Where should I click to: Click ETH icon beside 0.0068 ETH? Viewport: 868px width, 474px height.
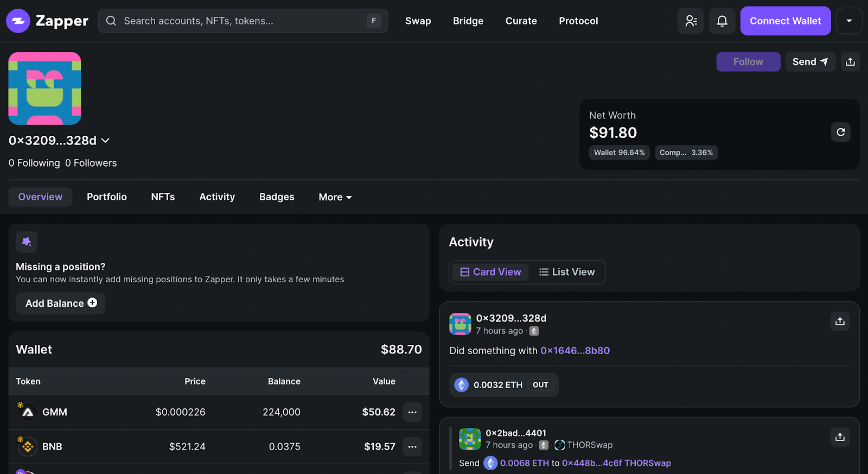coord(490,463)
